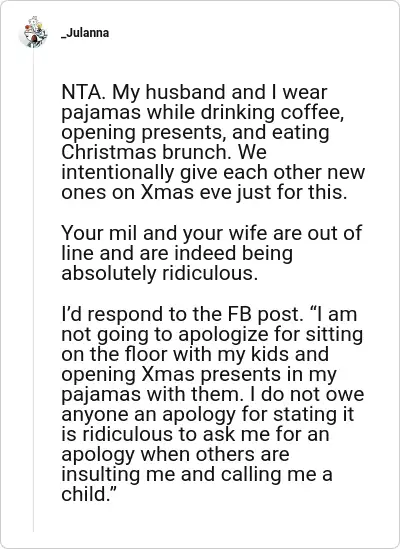Click the line 'pajamas while drinking coffee,'

point(203,112)
